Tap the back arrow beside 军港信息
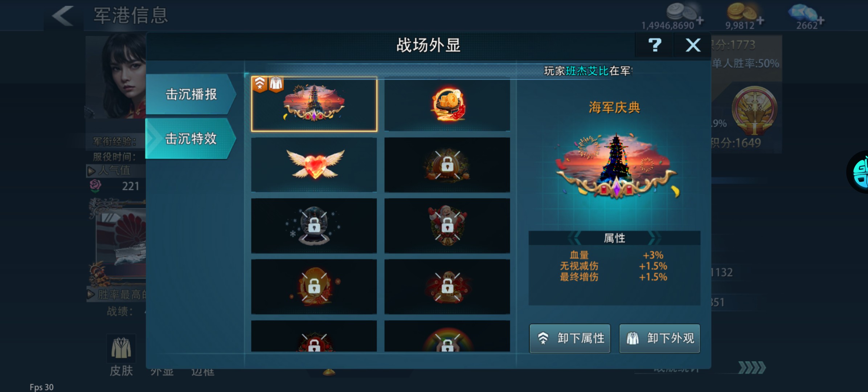This screenshot has height=392, width=868. (x=63, y=16)
